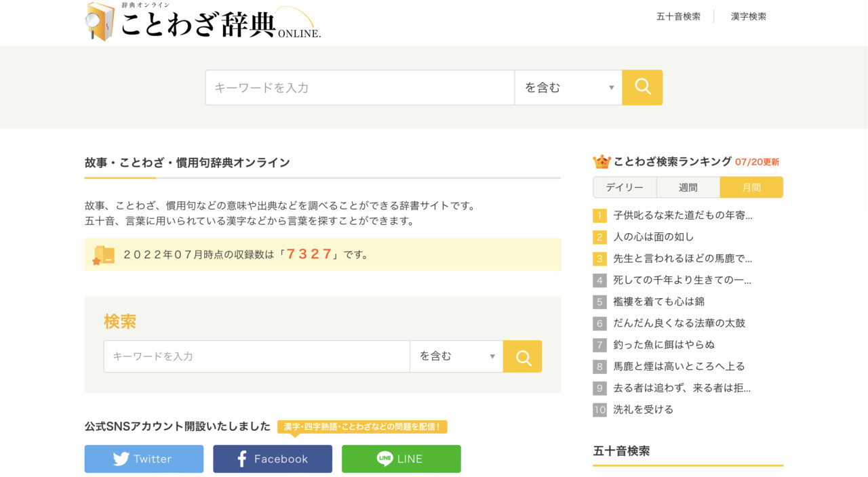Open 漢字検索 from the header menu

749,16
